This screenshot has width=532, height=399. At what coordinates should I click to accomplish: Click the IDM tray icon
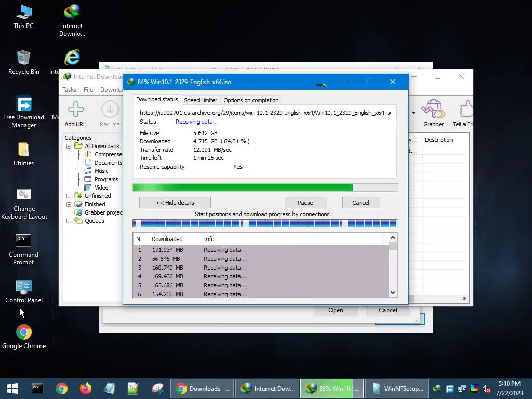coord(437,389)
